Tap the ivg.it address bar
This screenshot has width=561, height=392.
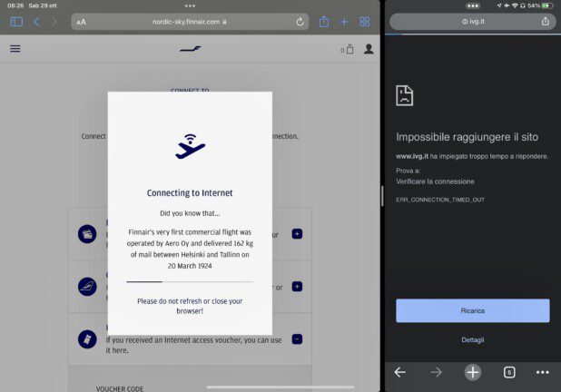(472, 21)
